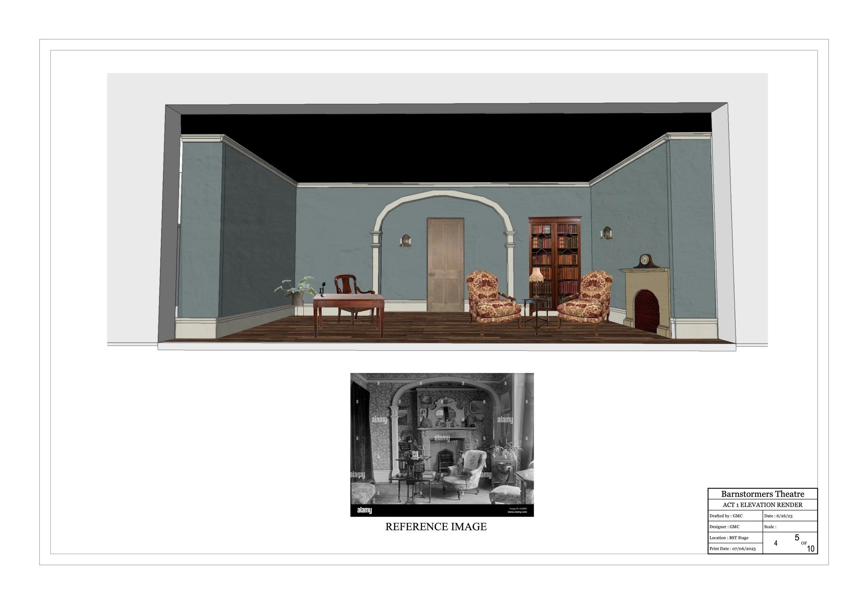Click the Date : 6/26/23 field
This screenshot has width=868, height=604.
pyautogui.click(x=778, y=516)
